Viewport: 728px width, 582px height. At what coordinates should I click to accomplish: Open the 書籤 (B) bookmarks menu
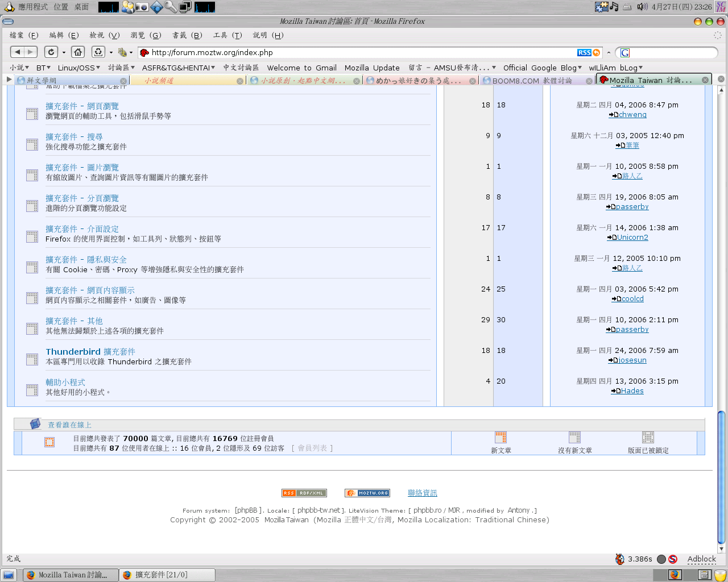[187, 35]
